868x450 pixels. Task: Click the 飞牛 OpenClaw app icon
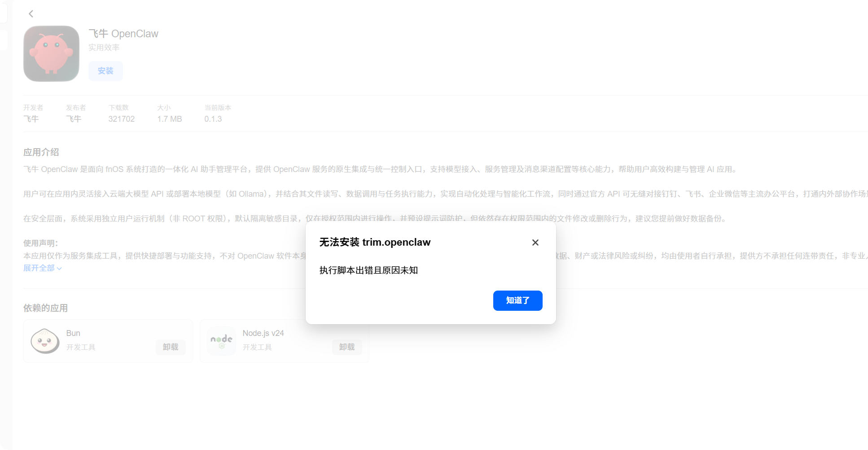[51, 53]
